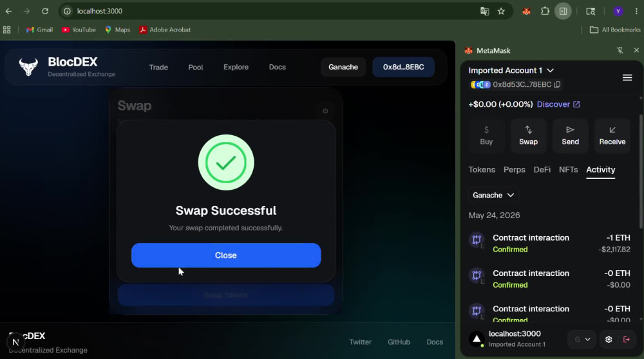Open the apps grid in bookmarks bar

pos(6,30)
